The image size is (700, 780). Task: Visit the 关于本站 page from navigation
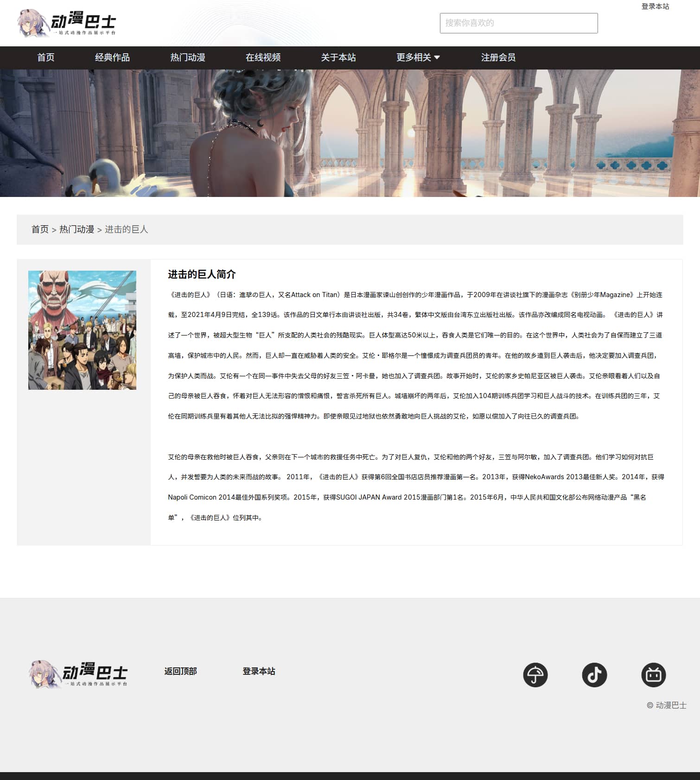pyautogui.click(x=338, y=57)
